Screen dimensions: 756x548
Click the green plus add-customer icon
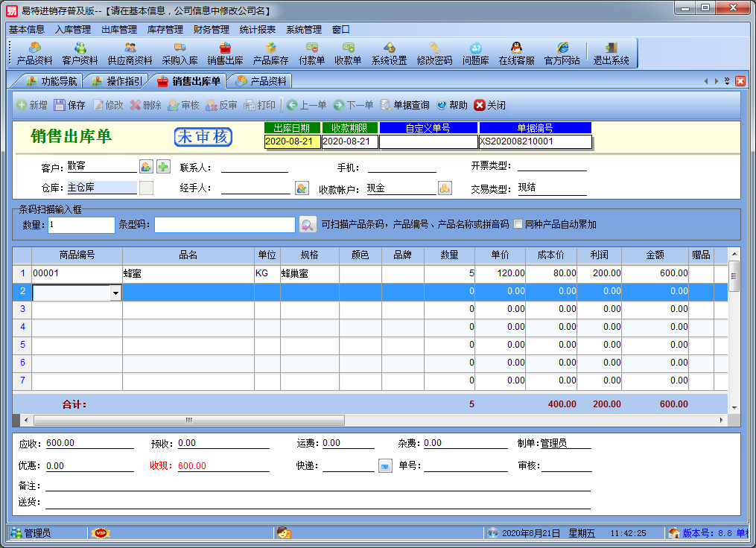(163, 166)
